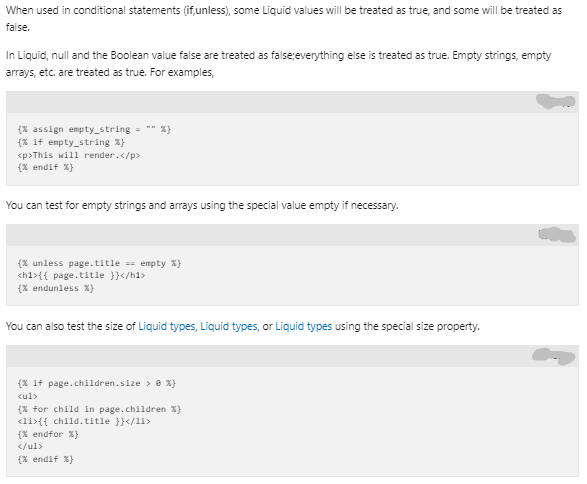Click the "if page.children.size > 0" line

[x=97, y=383]
